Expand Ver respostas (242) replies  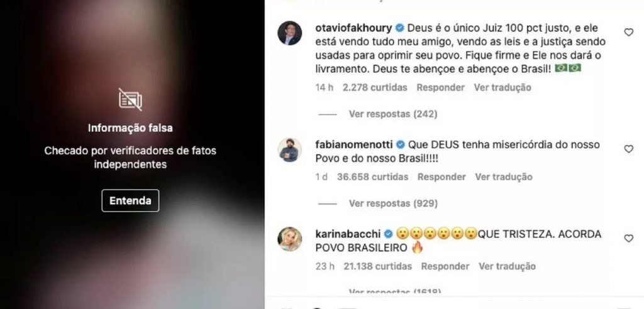pyautogui.click(x=392, y=114)
